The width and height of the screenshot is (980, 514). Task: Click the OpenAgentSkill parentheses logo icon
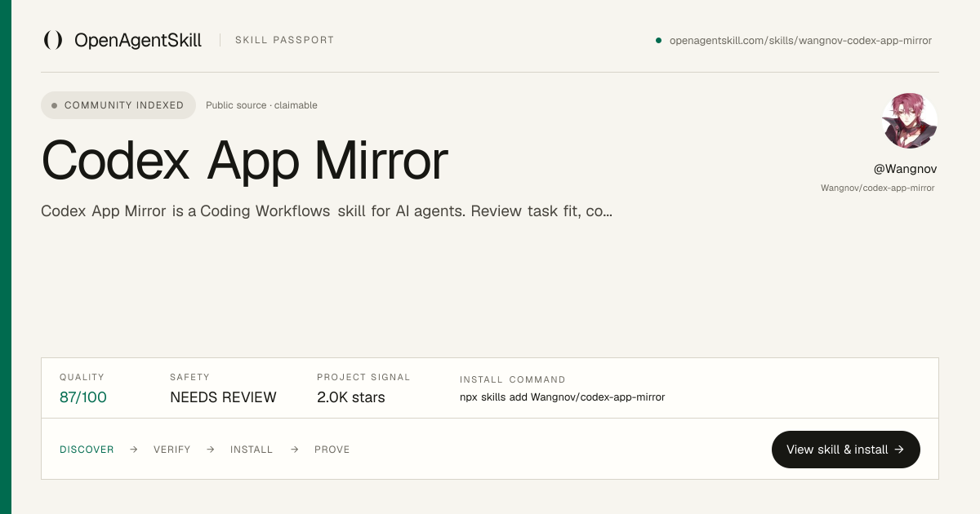53,40
